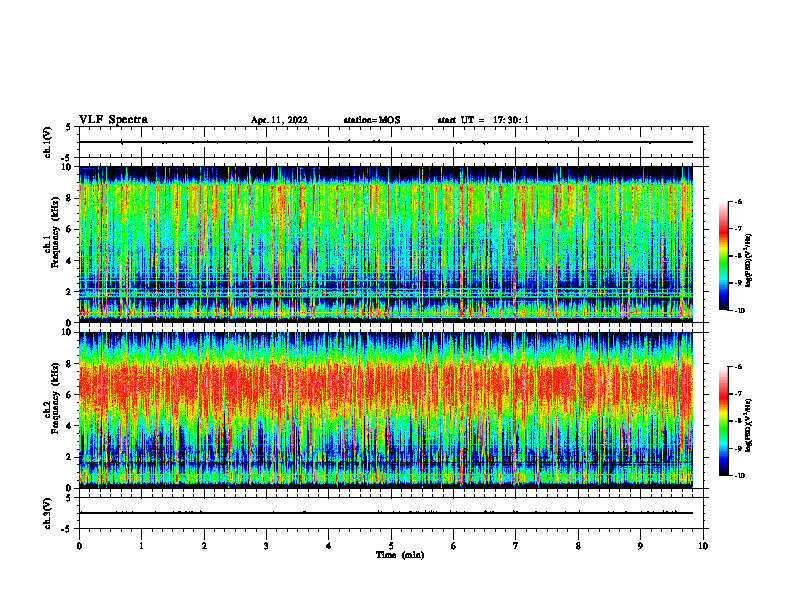
Task: Click the "5" tick on time axis
Action: [x=391, y=546]
